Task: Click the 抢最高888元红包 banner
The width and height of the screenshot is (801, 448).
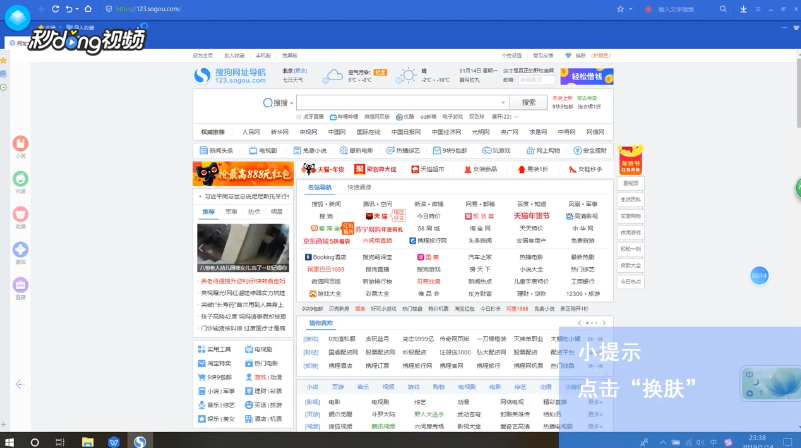Action: coord(243,174)
